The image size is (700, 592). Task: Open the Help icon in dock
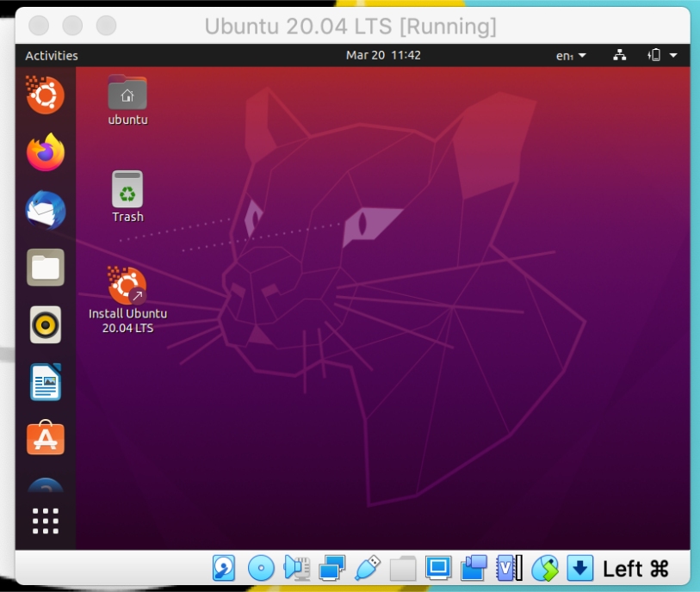tap(45, 485)
